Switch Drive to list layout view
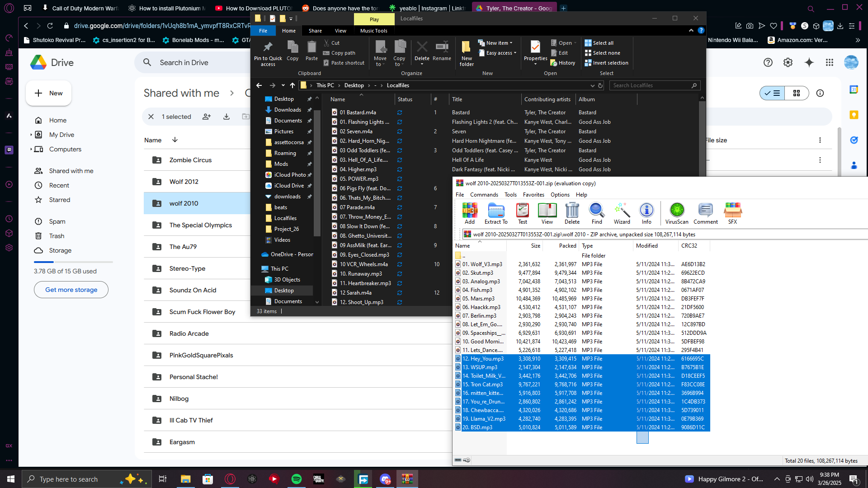The width and height of the screenshot is (868, 488). coord(772,93)
